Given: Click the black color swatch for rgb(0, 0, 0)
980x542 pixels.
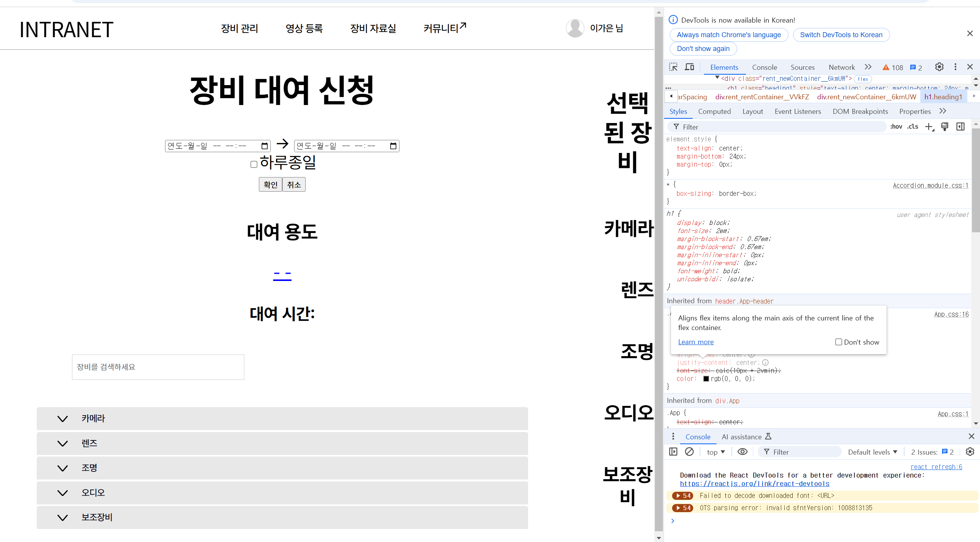Looking at the screenshot, I should point(706,379).
